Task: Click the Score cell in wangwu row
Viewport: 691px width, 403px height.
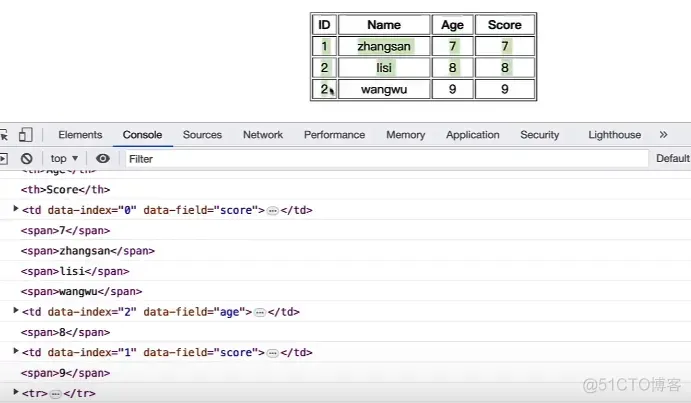Action: click(505, 89)
